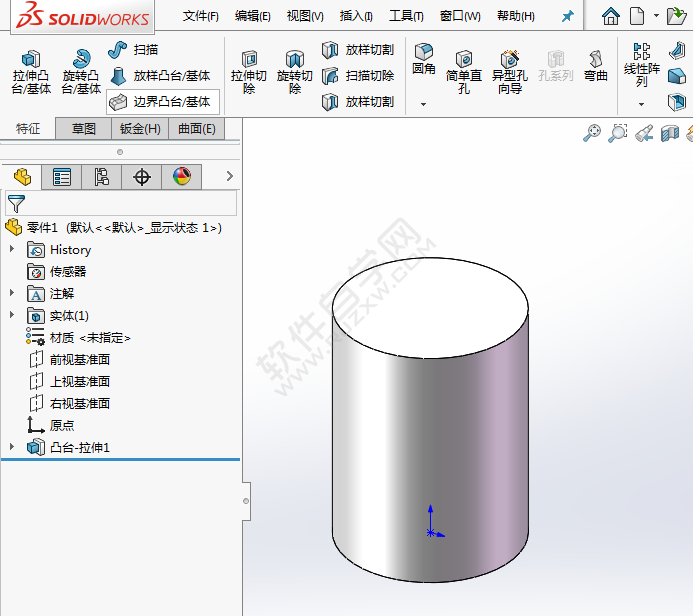The image size is (693, 616).
Task: Select the Revolved Boss/Base (旋转凸台/基体) tool
Action: pyautogui.click(x=81, y=72)
